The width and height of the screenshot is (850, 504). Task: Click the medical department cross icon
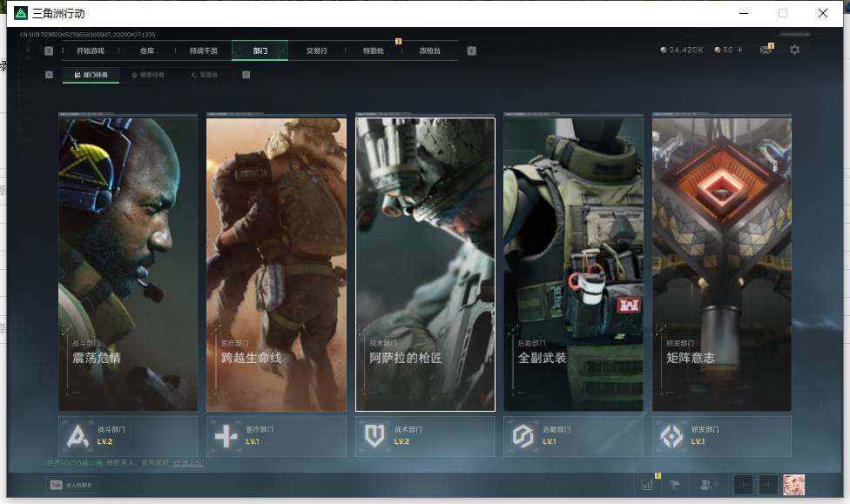coord(226,436)
